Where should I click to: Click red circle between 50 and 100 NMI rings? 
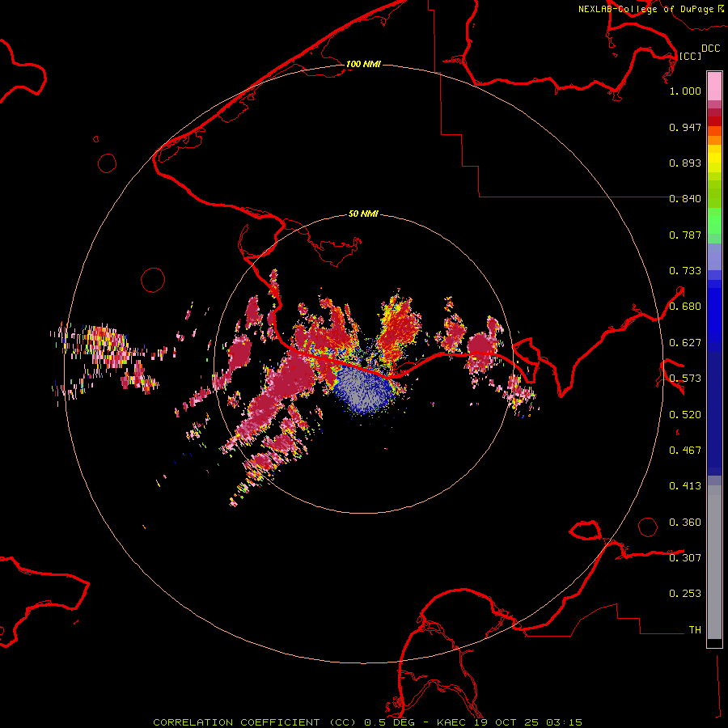[x=153, y=280]
